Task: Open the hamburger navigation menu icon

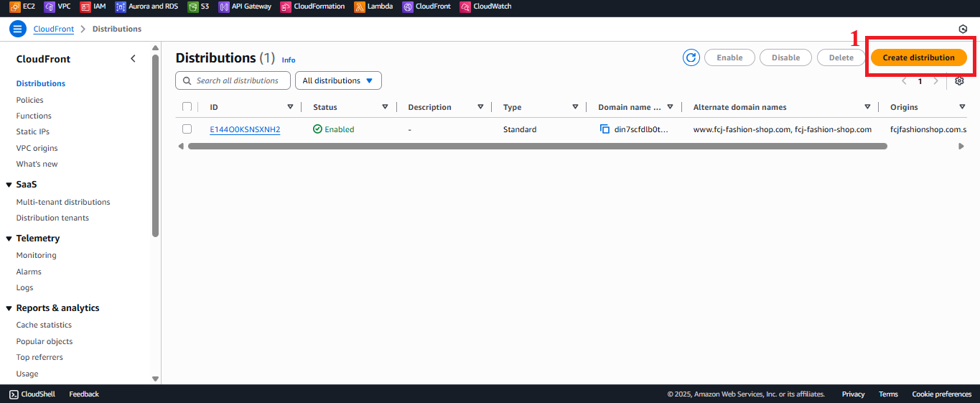Action: 18,29
